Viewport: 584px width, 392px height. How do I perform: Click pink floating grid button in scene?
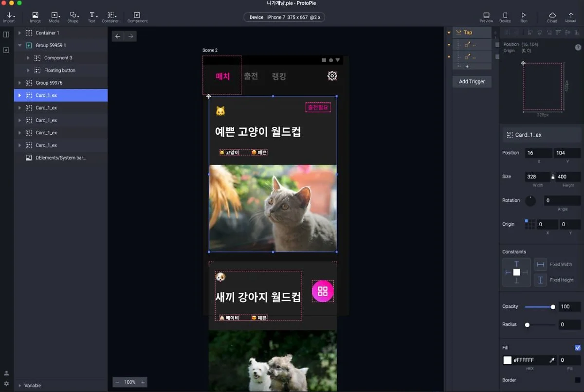point(323,291)
